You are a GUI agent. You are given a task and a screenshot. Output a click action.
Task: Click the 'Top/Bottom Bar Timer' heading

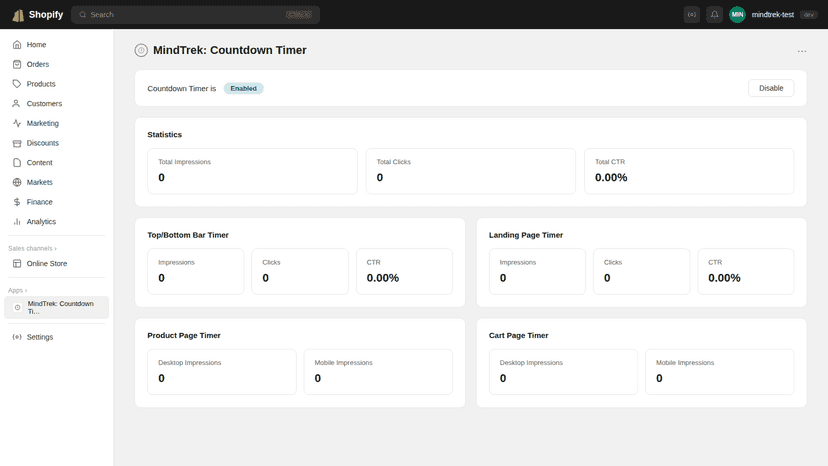point(188,235)
